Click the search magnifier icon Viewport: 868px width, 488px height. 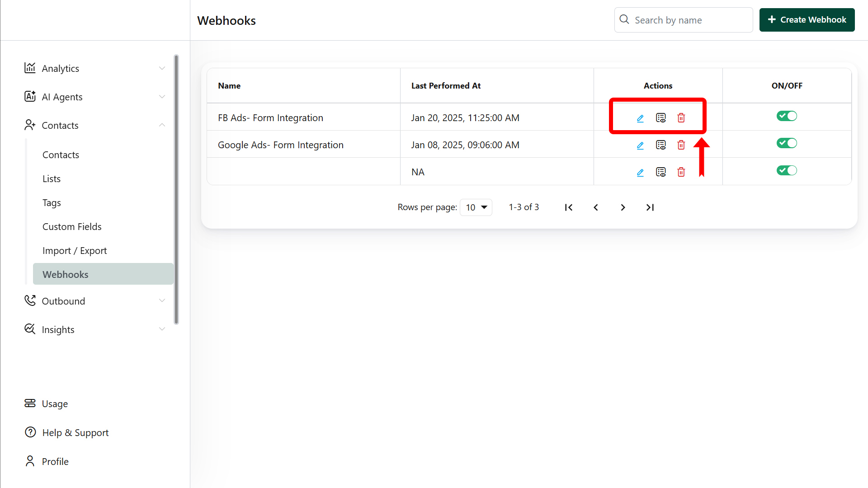[x=624, y=19]
